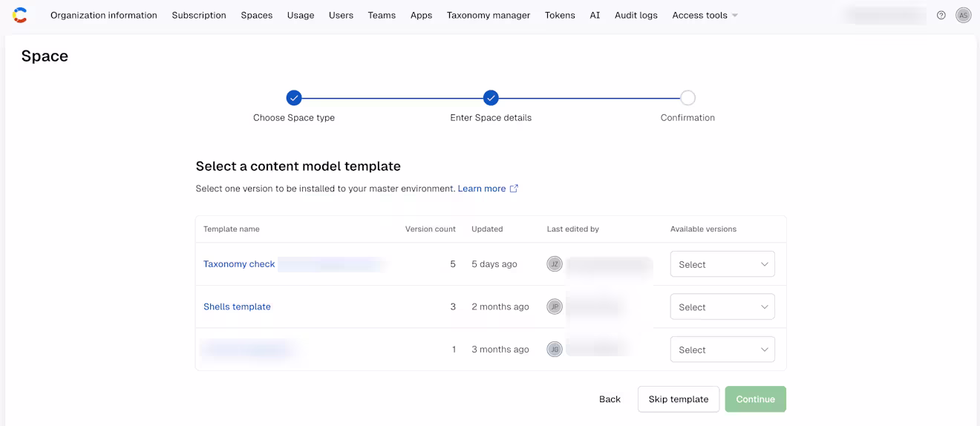Image resolution: width=980 pixels, height=426 pixels.
Task: Click version count 1 in last row
Action: point(454,350)
